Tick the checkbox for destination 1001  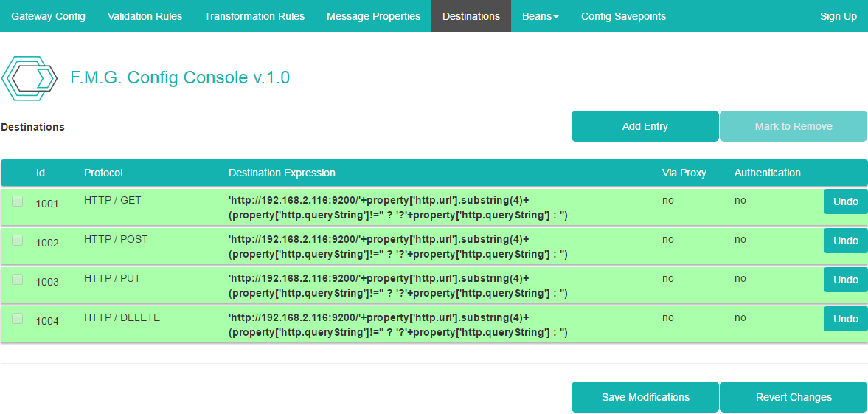[x=18, y=201]
